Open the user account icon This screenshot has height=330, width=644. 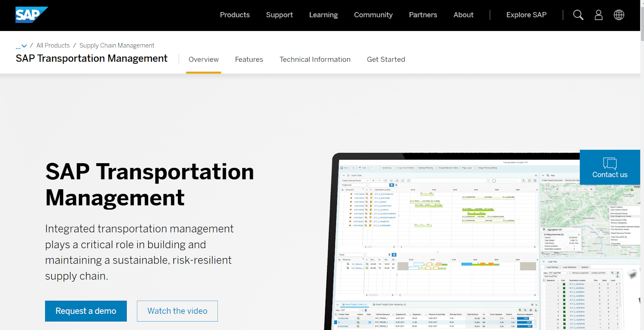pyautogui.click(x=599, y=15)
